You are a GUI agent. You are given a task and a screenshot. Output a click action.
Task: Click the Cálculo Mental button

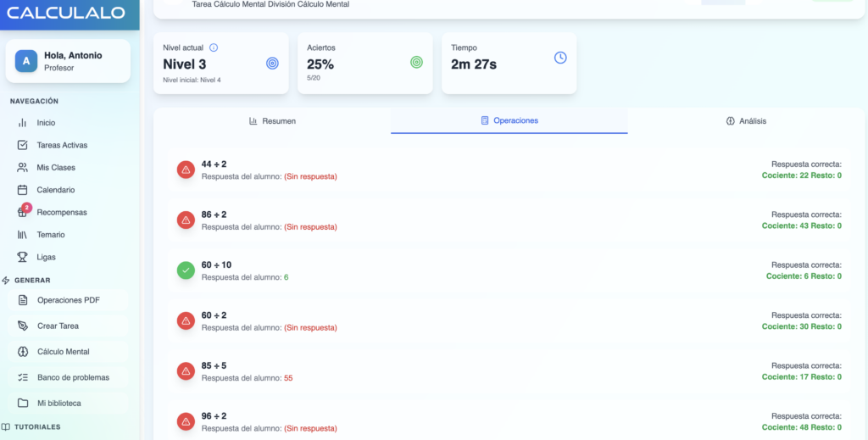68,352
